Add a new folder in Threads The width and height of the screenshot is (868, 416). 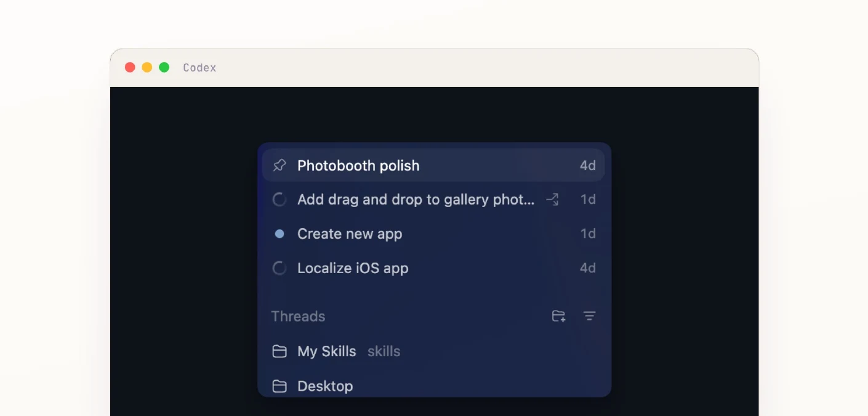point(558,316)
